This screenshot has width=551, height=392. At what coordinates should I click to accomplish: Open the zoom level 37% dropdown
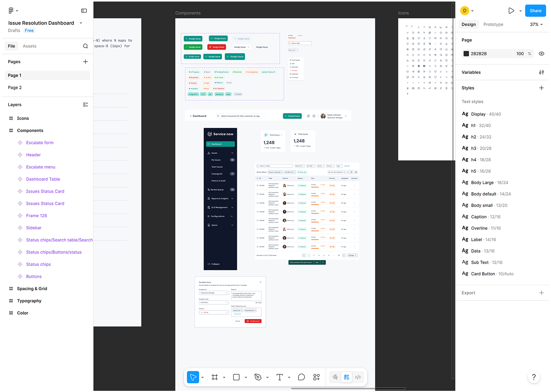536,24
